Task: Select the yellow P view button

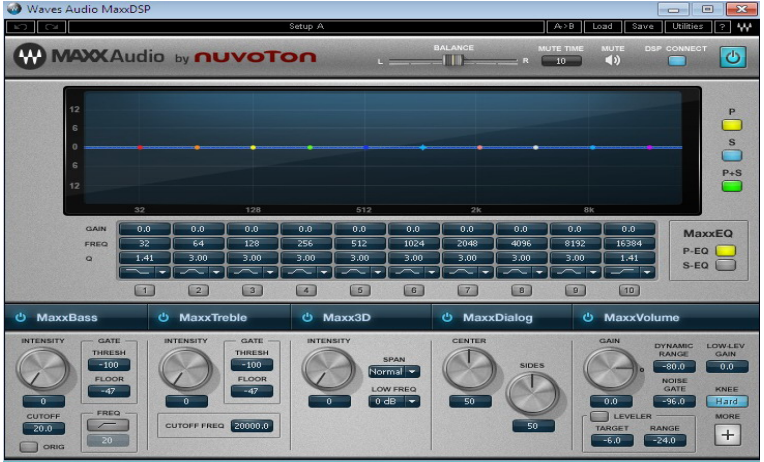Action: (x=731, y=125)
